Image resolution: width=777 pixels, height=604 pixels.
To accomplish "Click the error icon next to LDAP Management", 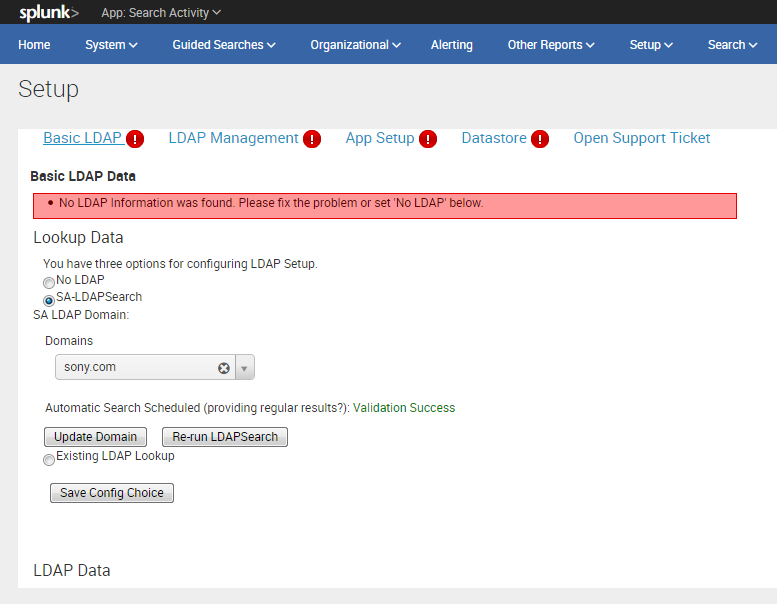I will point(312,139).
